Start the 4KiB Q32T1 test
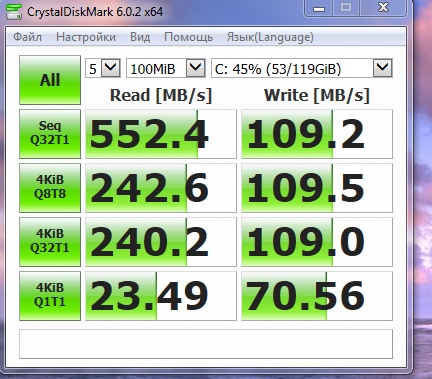This screenshot has width=432, height=379. point(50,242)
